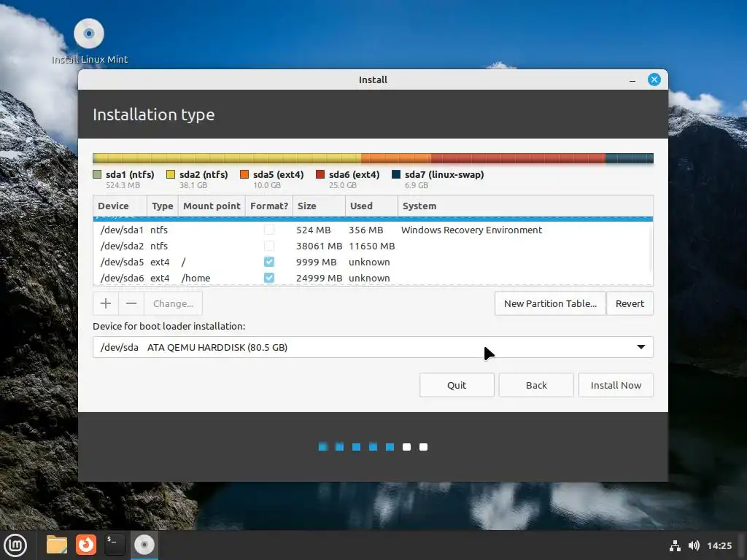Viewport: 747px width, 560px height.
Task: Minimize the Install window
Action: click(632, 80)
